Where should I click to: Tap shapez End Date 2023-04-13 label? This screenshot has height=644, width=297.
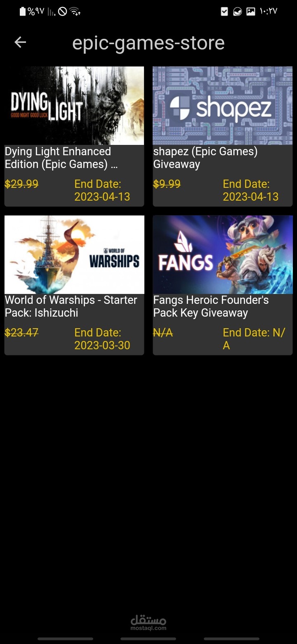251,190
